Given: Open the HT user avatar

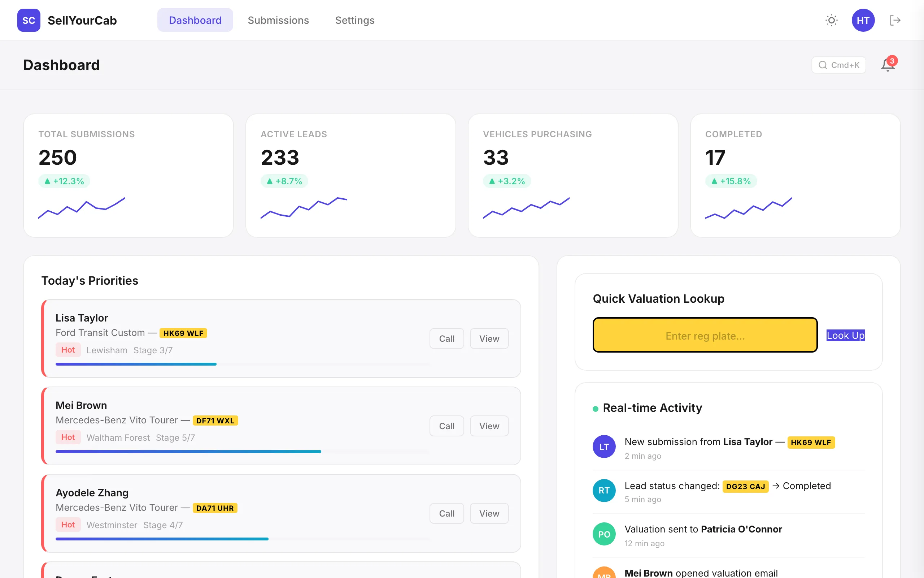Looking at the screenshot, I should (x=863, y=20).
